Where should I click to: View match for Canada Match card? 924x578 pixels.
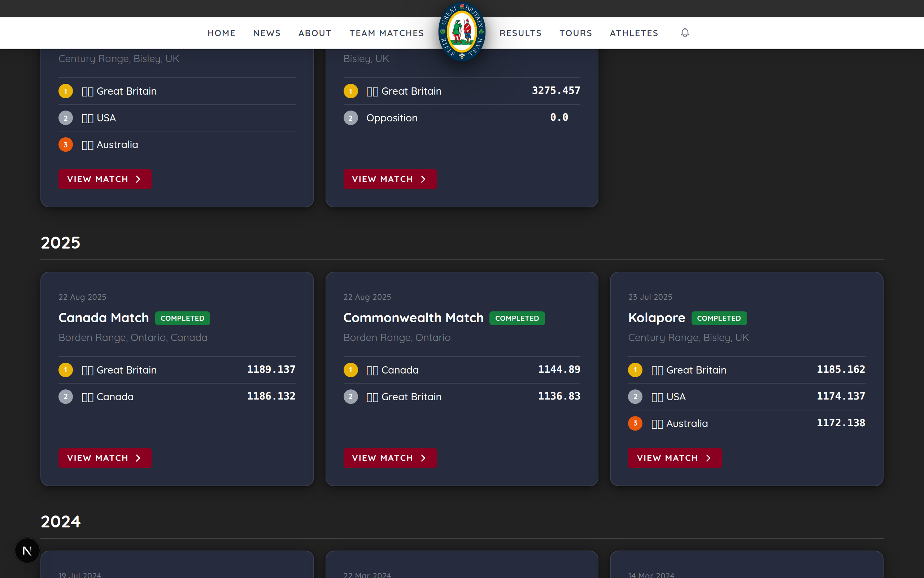[105, 458]
